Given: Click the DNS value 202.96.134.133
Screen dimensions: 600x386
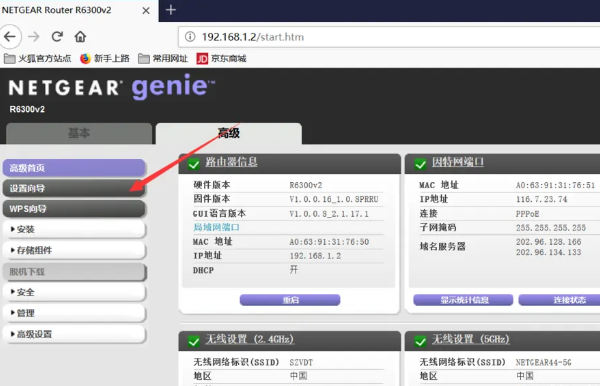Looking at the screenshot, I should tap(548, 252).
